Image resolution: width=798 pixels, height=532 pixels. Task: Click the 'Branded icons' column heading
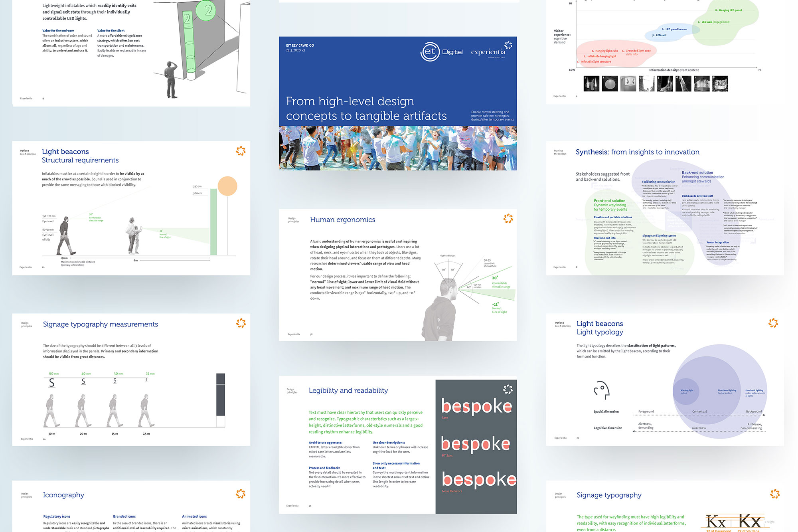point(124,516)
